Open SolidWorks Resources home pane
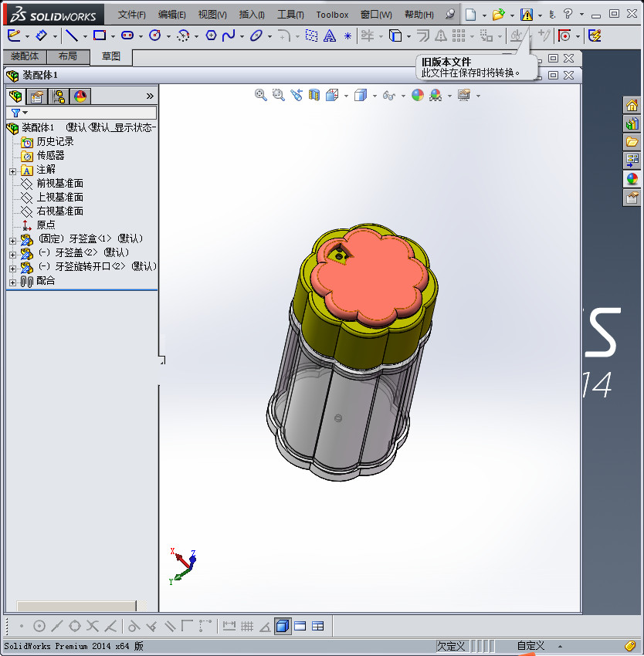The width and height of the screenshot is (644, 656). [632, 105]
